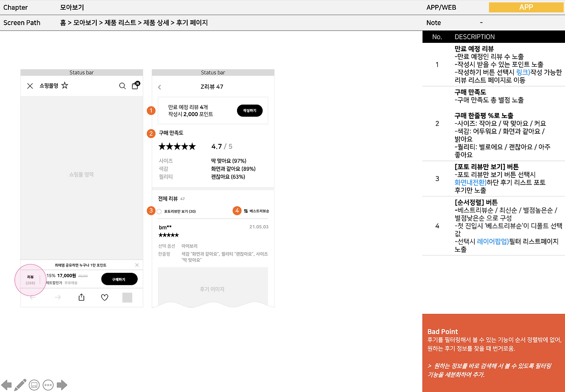Toggle the heart wishlist icon
565x392 pixels.
(105, 297)
